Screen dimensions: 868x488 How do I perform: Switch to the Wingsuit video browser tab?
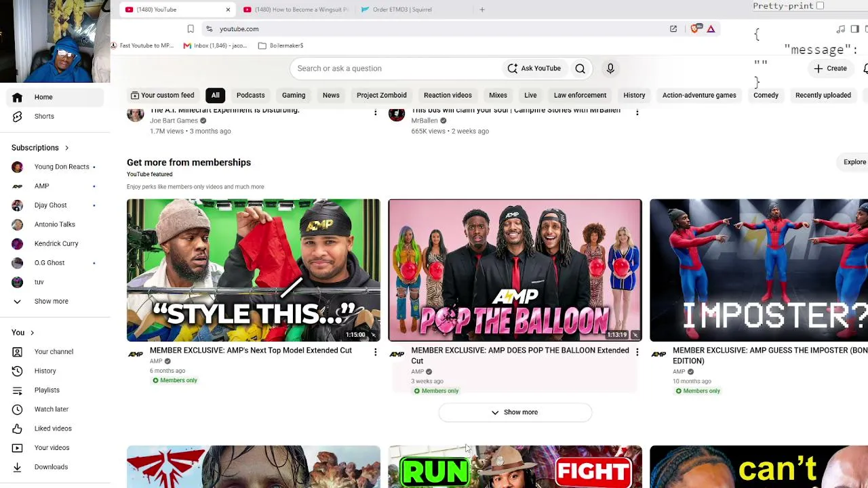coord(296,9)
